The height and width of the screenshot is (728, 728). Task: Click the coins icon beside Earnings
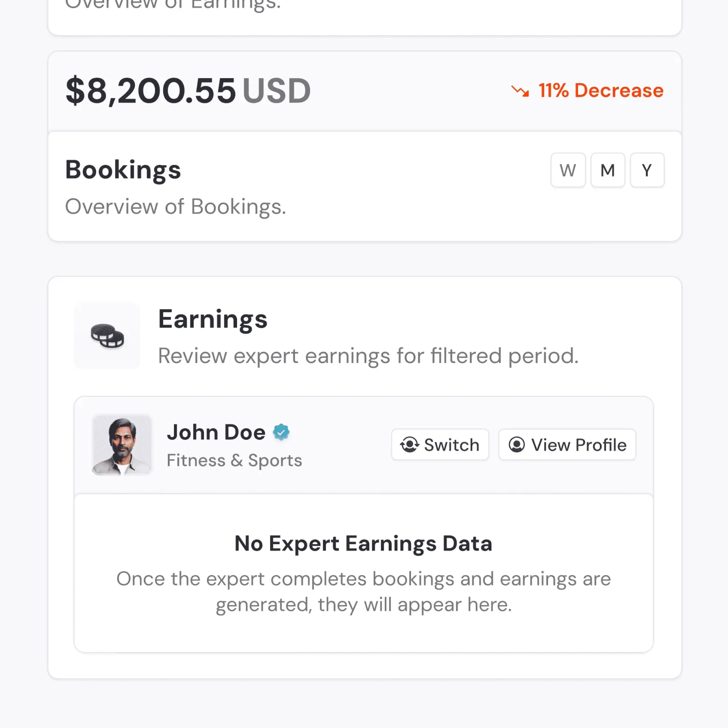click(107, 335)
